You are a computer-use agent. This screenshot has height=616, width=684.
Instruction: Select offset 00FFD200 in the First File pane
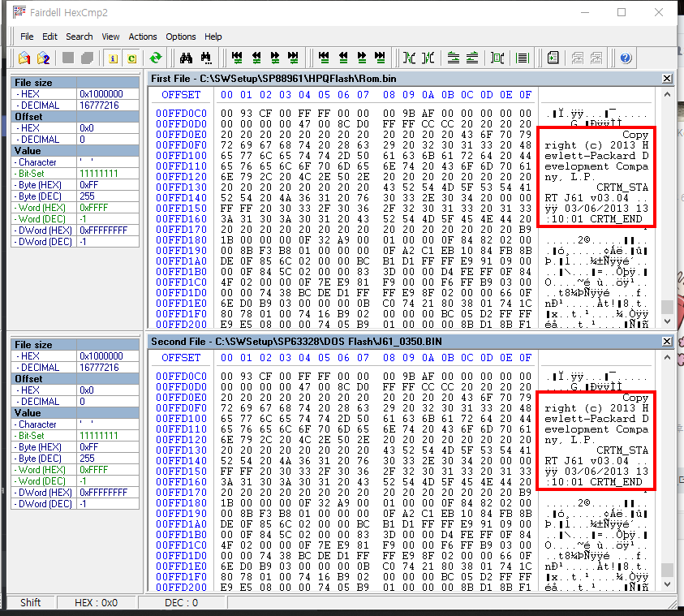pos(181,324)
